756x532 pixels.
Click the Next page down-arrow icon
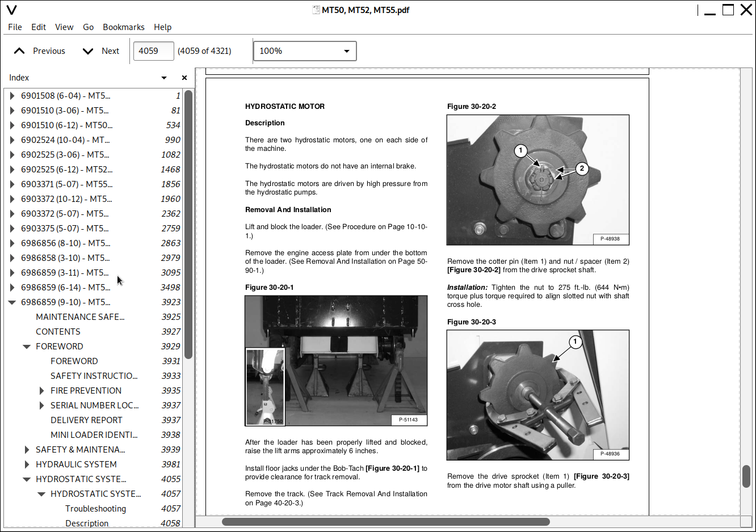click(88, 51)
